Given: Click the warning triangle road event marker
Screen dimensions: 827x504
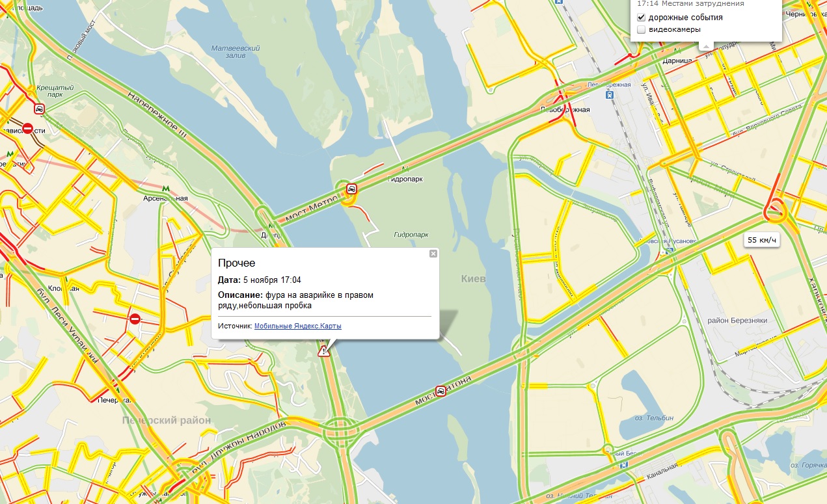Looking at the screenshot, I should 323,352.
